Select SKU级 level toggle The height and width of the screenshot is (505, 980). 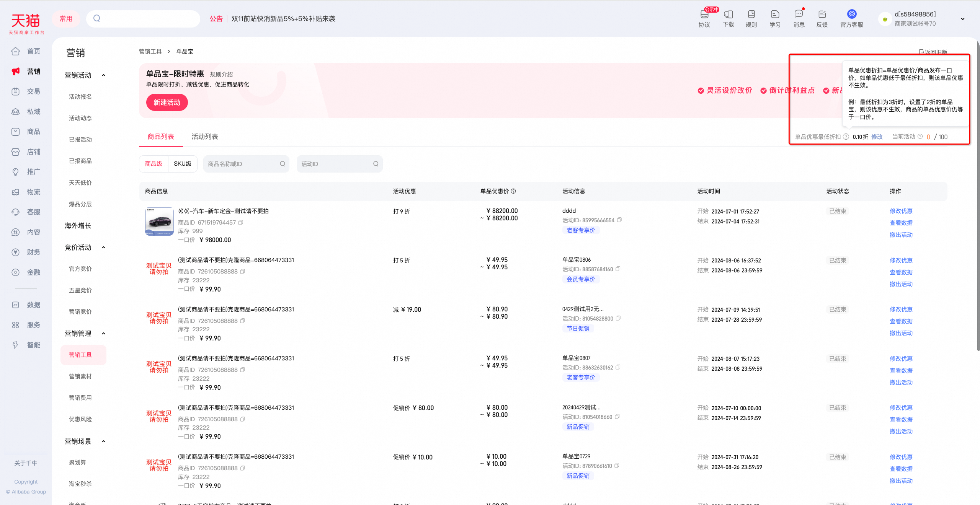183,164
